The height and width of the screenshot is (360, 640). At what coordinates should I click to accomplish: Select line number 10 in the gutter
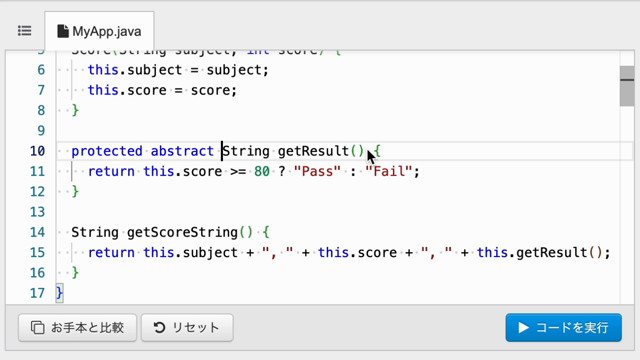click(x=37, y=151)
